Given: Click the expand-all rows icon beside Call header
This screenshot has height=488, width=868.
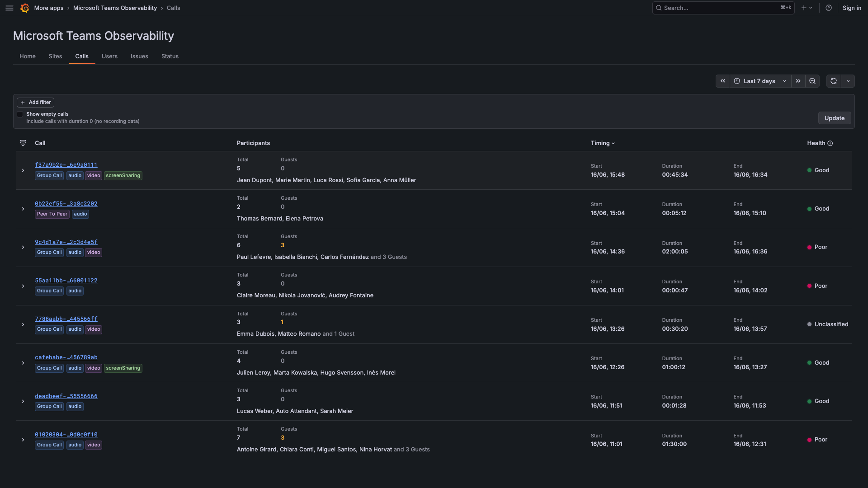Looking at the screenshot, I should pyautogui.click(x=23, y=143).
